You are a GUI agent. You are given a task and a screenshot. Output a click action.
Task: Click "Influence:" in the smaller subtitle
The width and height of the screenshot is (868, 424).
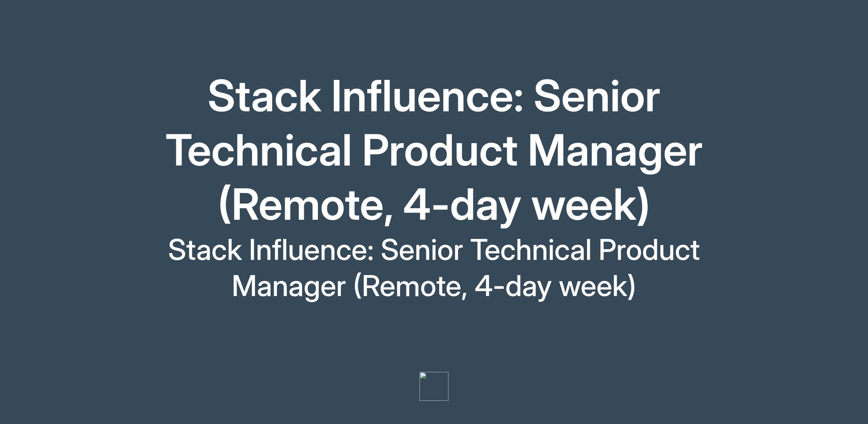[x=311, y=250]
